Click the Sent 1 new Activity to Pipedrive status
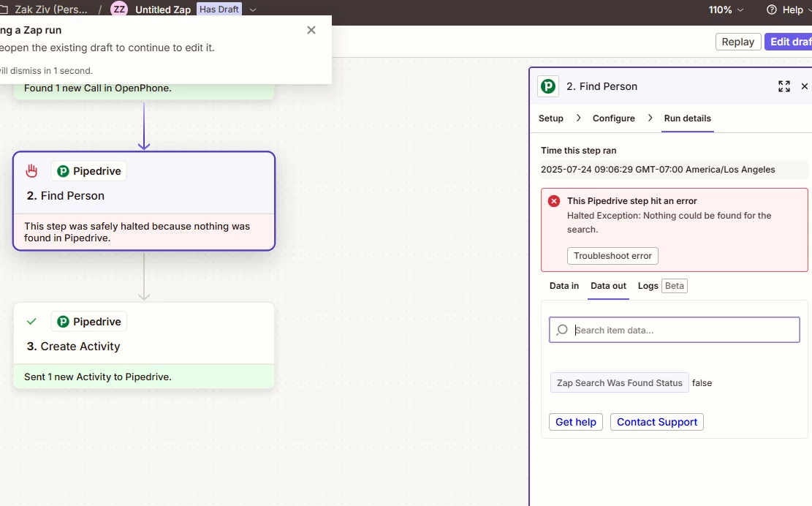 click(97, 377)
